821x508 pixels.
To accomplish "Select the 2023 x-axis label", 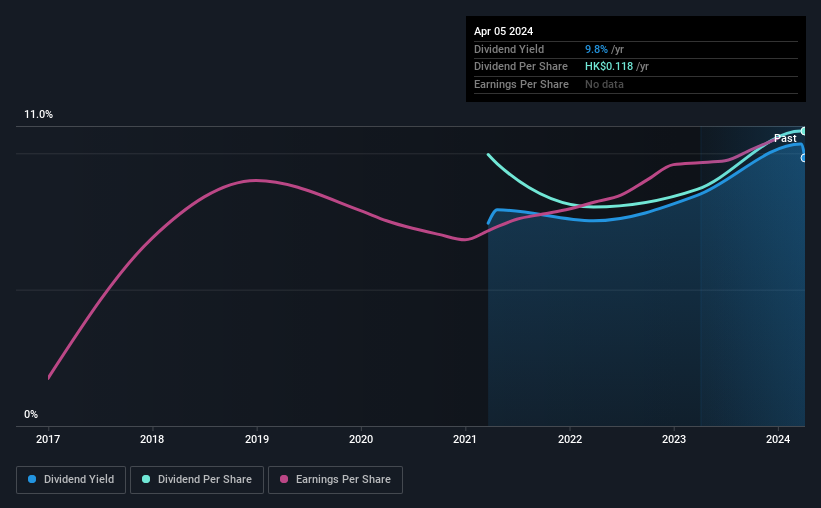I will 674,439.
